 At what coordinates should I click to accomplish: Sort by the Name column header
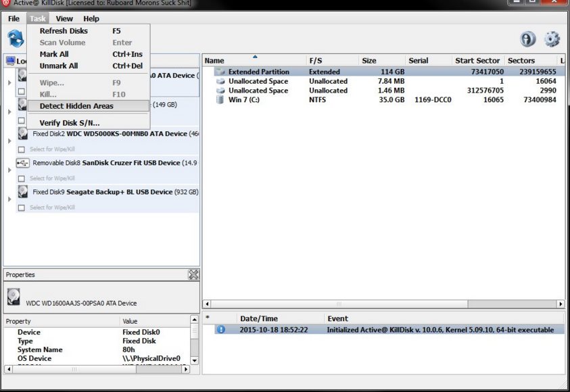point(254,61)
